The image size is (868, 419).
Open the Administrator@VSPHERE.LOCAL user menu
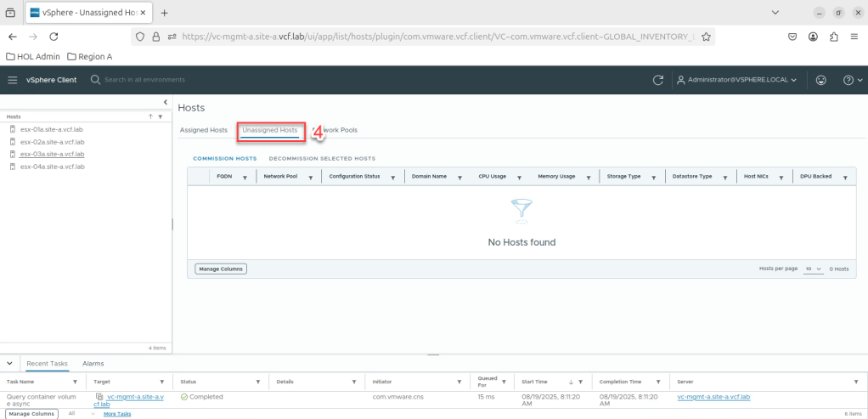coord(737,80)
